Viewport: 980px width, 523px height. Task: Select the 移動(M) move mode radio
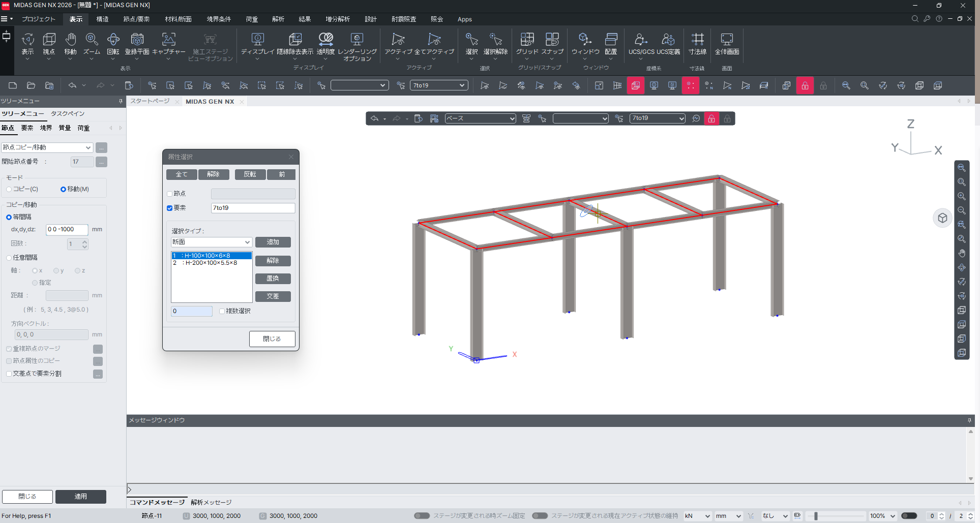click(x=63, y=189)
